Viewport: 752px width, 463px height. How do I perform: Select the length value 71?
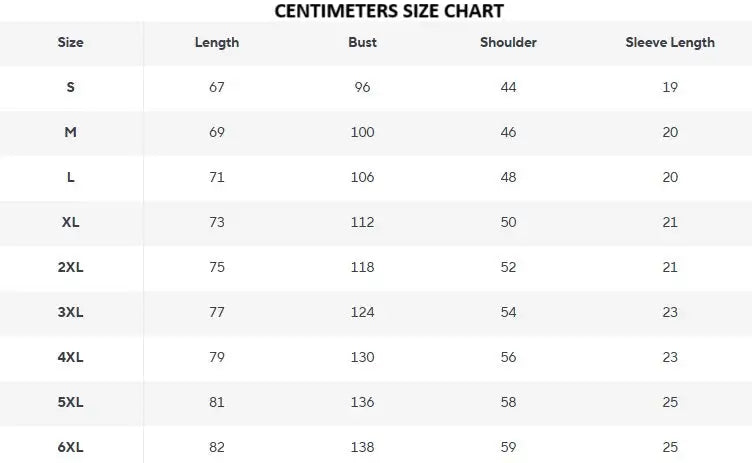click(x=217, y=177)
